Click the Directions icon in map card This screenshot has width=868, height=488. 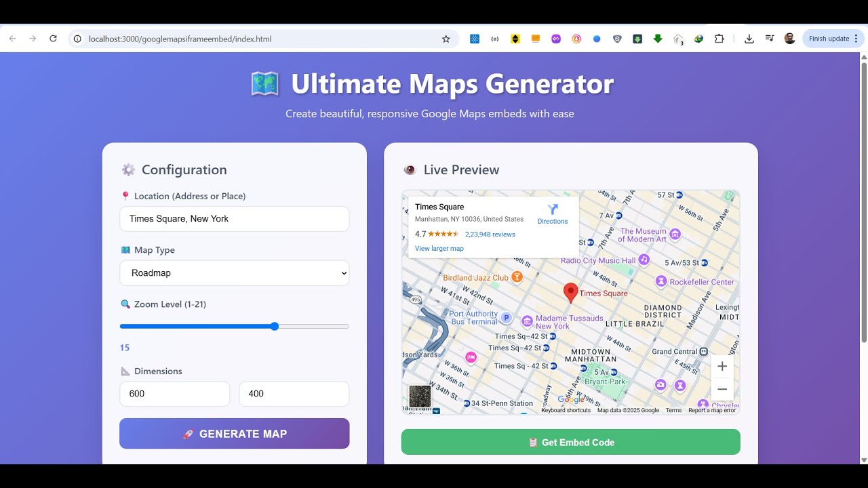coord(553,210)
